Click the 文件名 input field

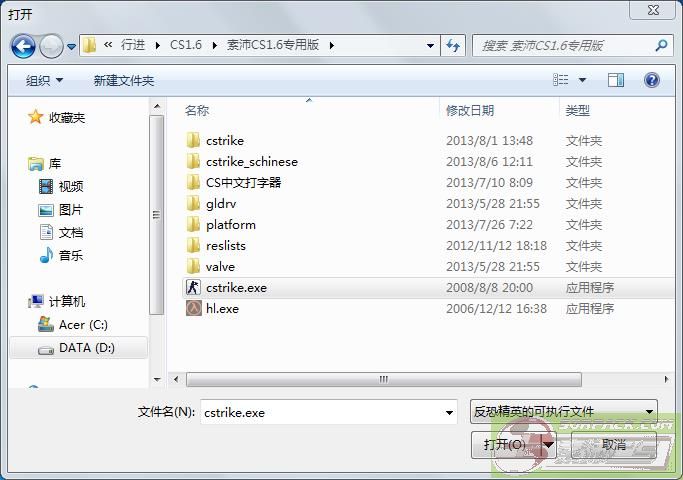click(x=320, y=412)
